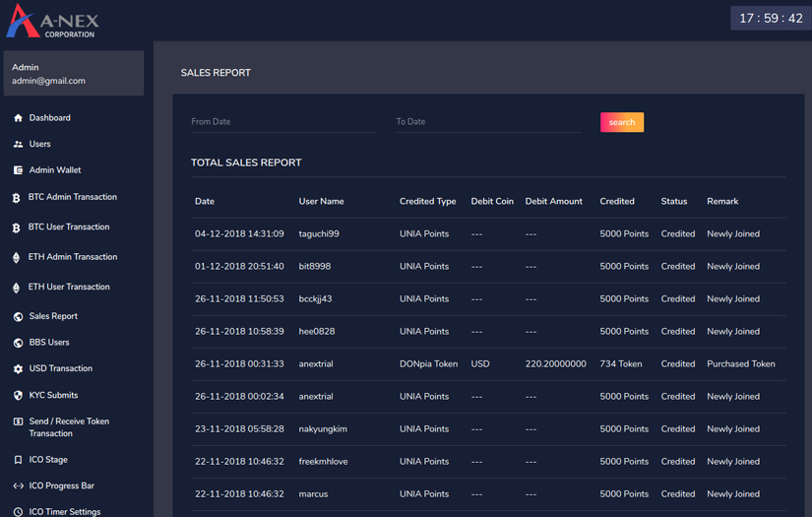
Task: Open KYC Submits in sidebar
Action: [x=53, y=395]
